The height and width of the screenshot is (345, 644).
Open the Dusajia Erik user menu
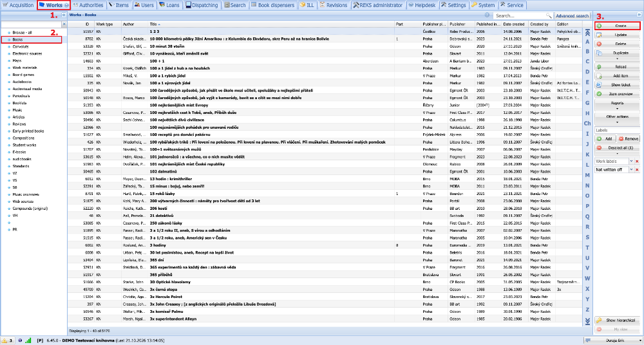[613, 340]
